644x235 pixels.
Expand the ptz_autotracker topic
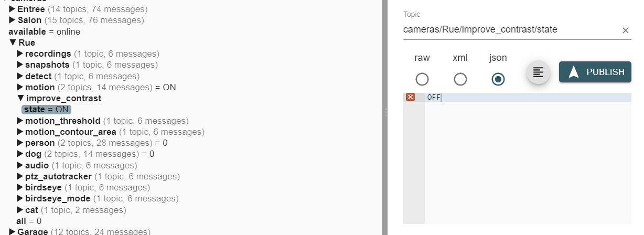click(x=21, y=176)
